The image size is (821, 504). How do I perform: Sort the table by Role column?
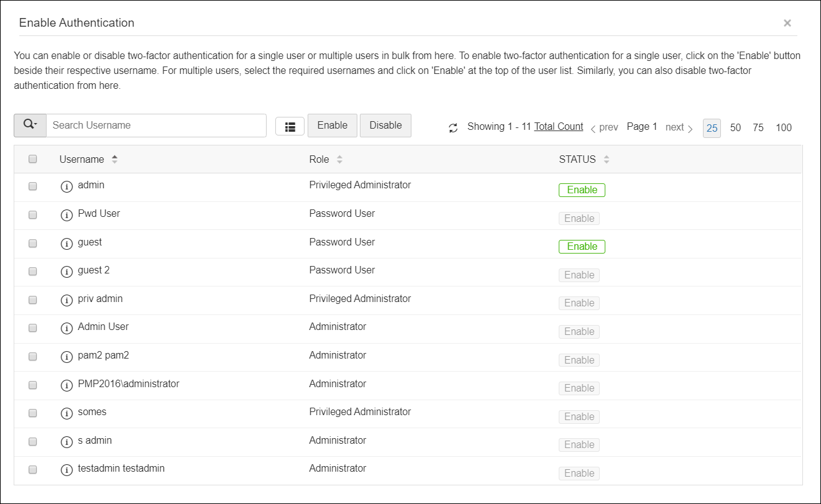339,160
